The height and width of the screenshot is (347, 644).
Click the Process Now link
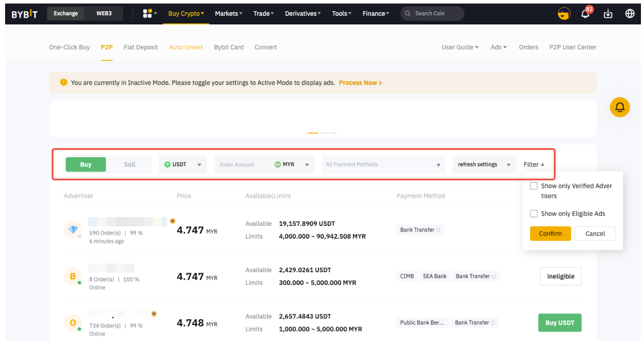point(360,82)
